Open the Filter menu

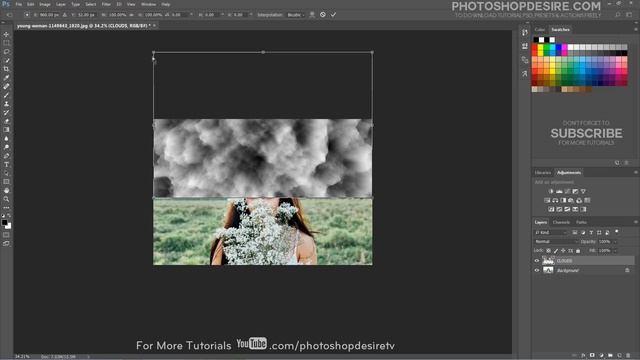point(106,4)
